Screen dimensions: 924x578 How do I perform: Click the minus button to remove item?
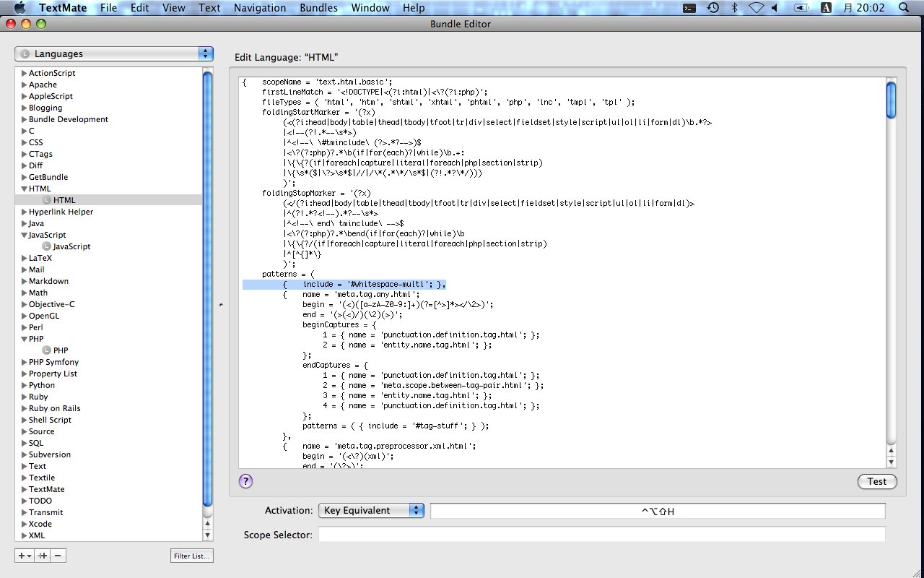point(58,556)
